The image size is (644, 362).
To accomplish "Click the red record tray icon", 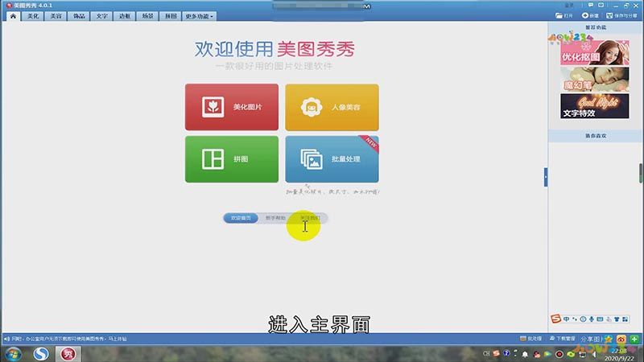I will 559,354.
